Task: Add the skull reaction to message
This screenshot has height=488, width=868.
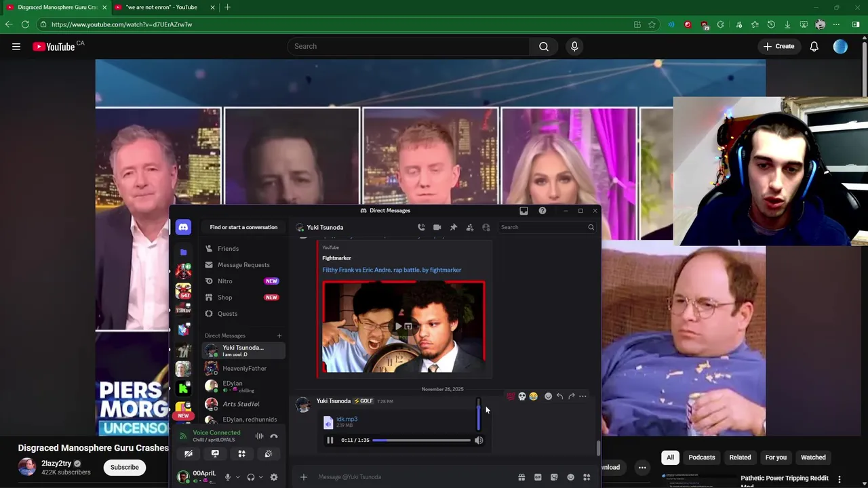Action: 522,396
